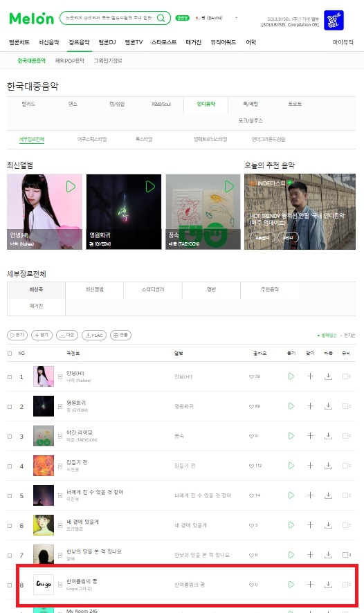The height and width of the screenshot is (613, 364).
Task: Open music video for song 2
Action: tap(347, 406)
